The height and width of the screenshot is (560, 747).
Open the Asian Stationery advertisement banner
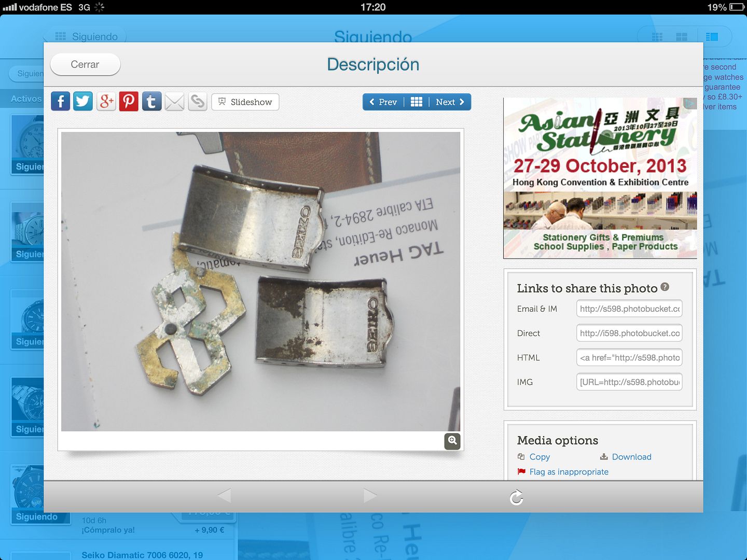[600, 178]
